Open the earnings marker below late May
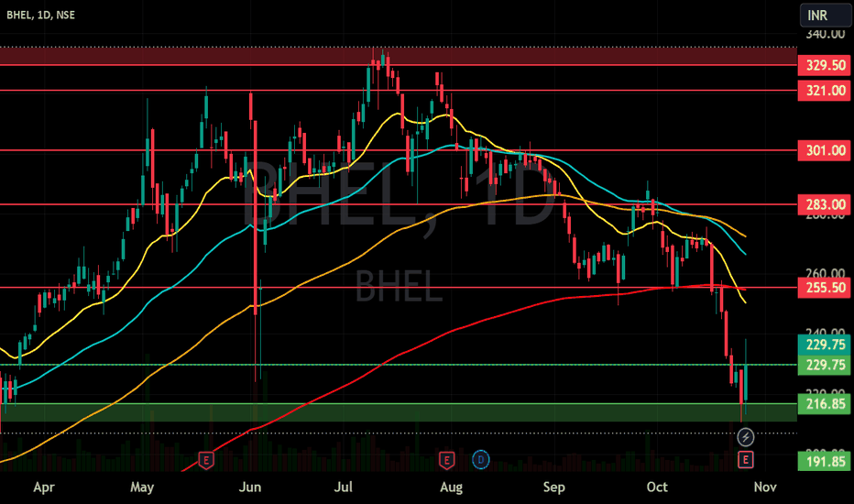This screenshot has height=504, width=854. click(206, 460)
